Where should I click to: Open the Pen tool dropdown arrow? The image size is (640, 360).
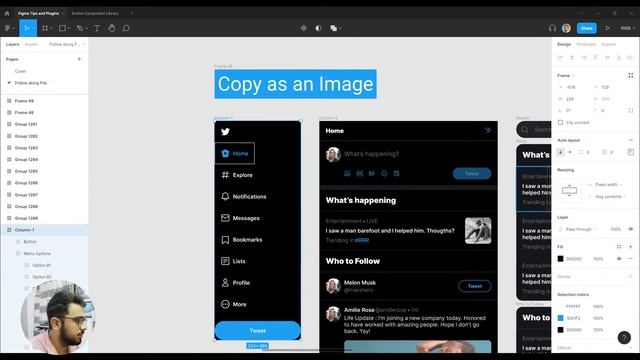click(x=86, y=28)
